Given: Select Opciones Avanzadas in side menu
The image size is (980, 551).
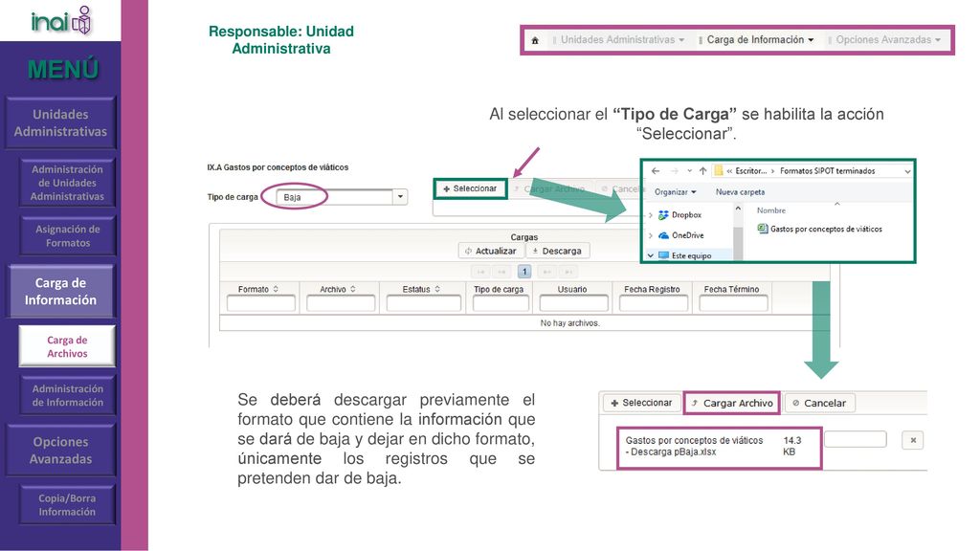Looking at the screenshot, I should 60,451.
